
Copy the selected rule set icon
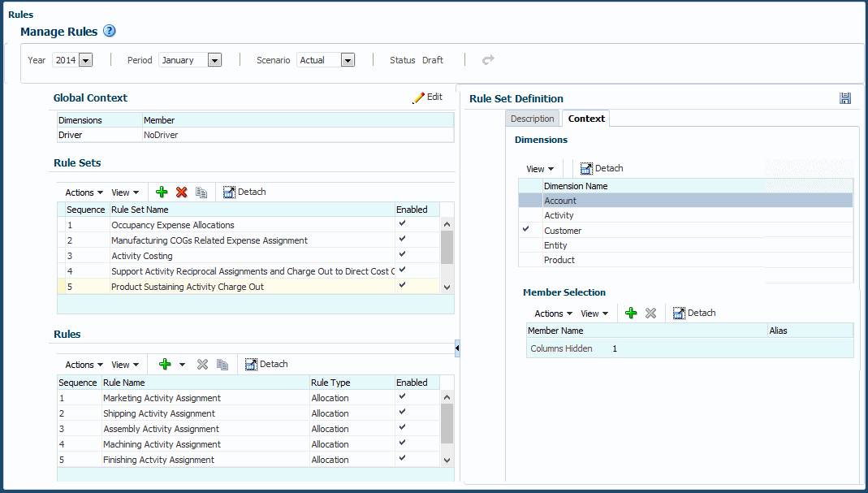pyautogui.click(x=201, y=192)
